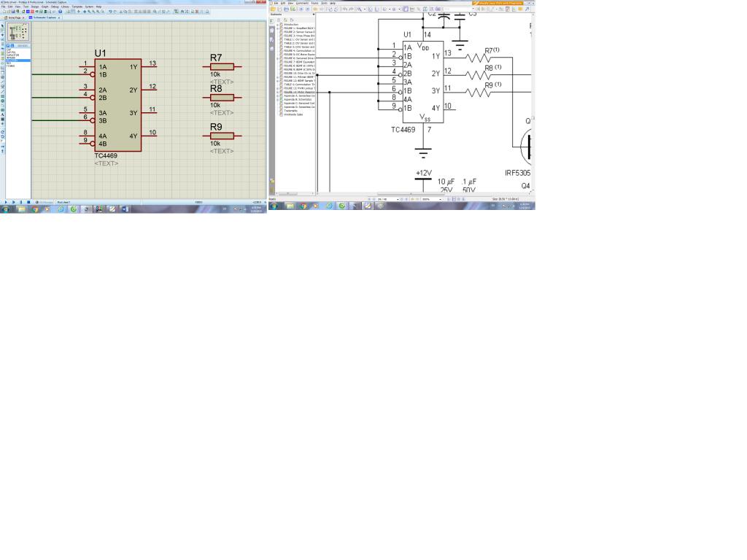The height and width of the screenshot is (560, 747).
Task: Click the print icon in the PDF toolbar
Action: [x=286, y=9]
